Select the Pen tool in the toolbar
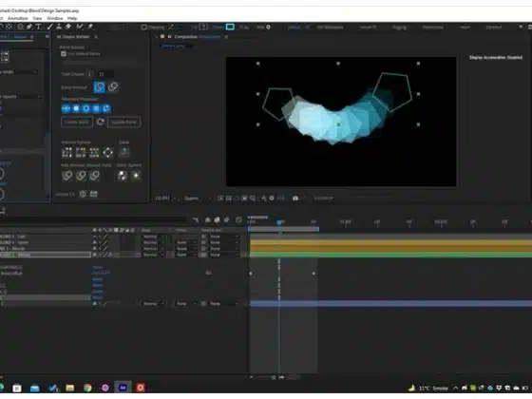Viewport: 532px width, 399px height. [x=29, y=27]
